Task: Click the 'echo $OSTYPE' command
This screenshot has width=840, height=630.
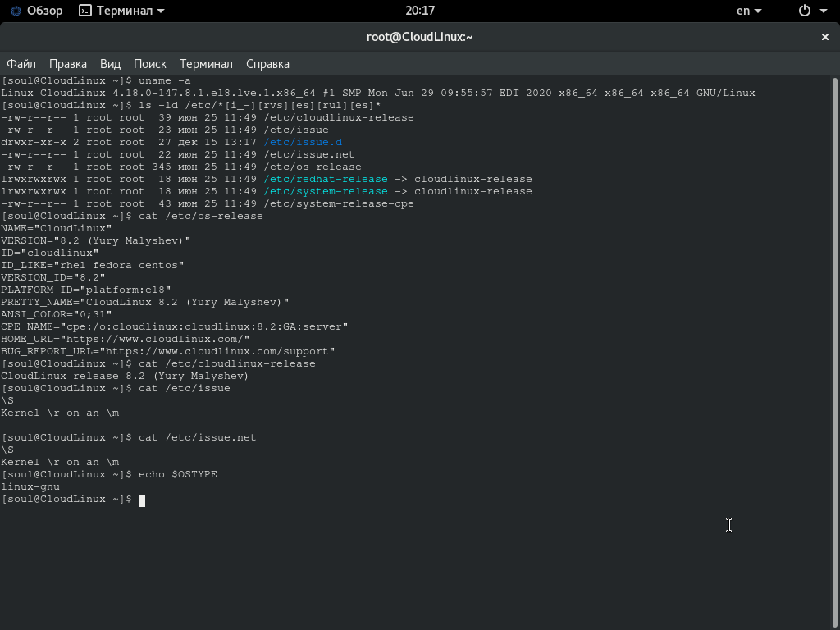Action: [x=178, y=475]
